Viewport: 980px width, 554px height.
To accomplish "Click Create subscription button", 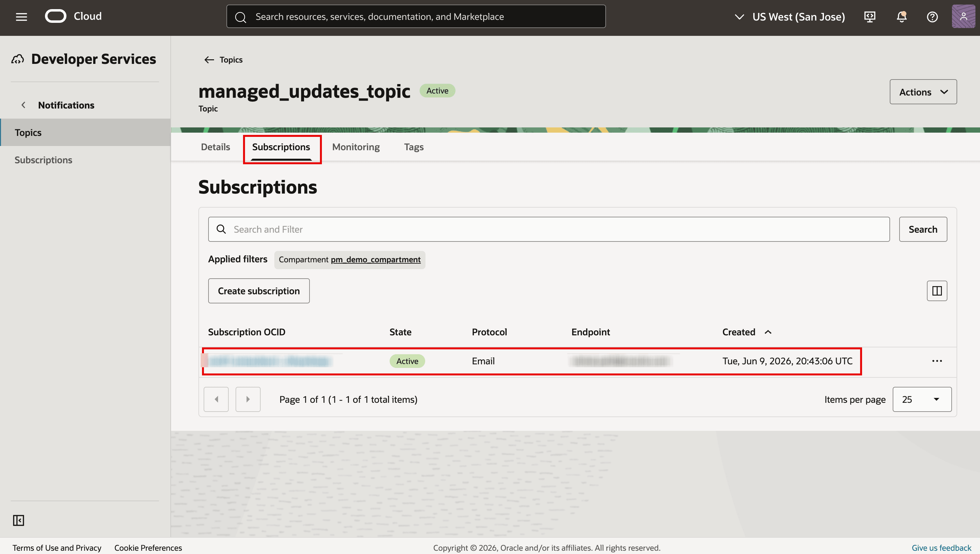I will pos(259,291).
